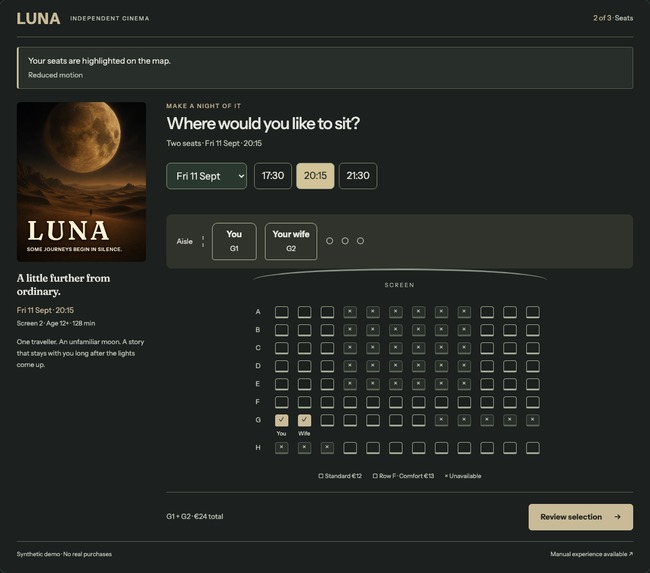Select the 20:15 showtime
Screen dimensions: 650x573
pos(315,176)
